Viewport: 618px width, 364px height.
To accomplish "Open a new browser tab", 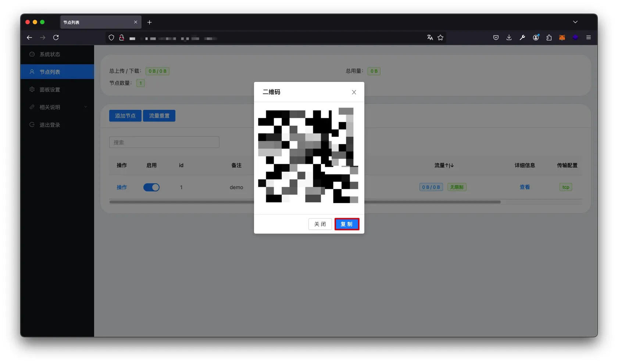I will pyautogui.click(x=149, y=22).
